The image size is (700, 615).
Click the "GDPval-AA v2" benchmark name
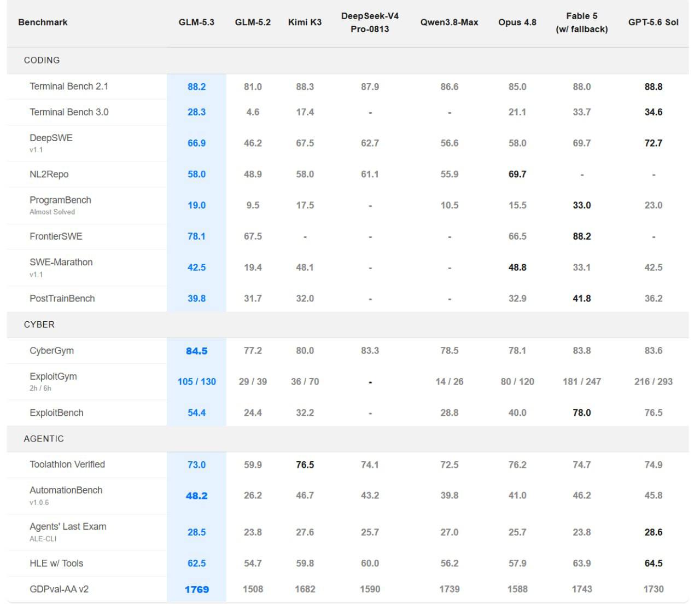coord(59,589)
